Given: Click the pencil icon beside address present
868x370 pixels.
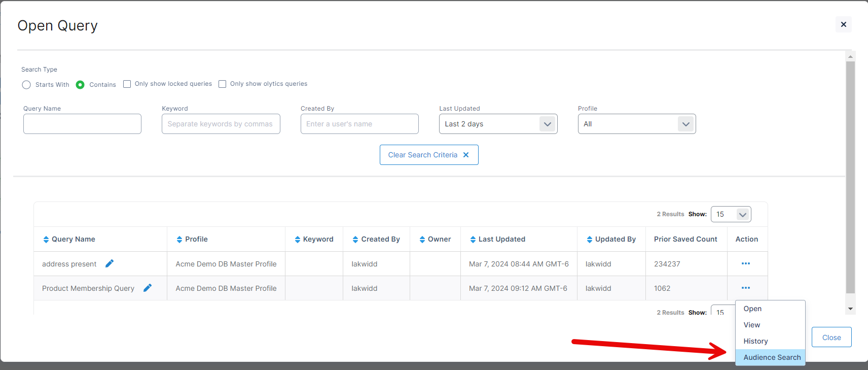Looking at the screenshot, I should 110,263.
